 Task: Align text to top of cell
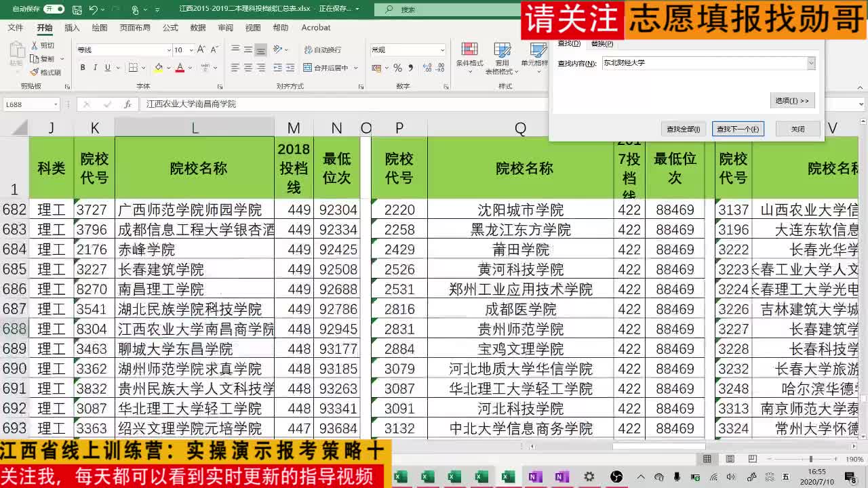tap(235, 50)
